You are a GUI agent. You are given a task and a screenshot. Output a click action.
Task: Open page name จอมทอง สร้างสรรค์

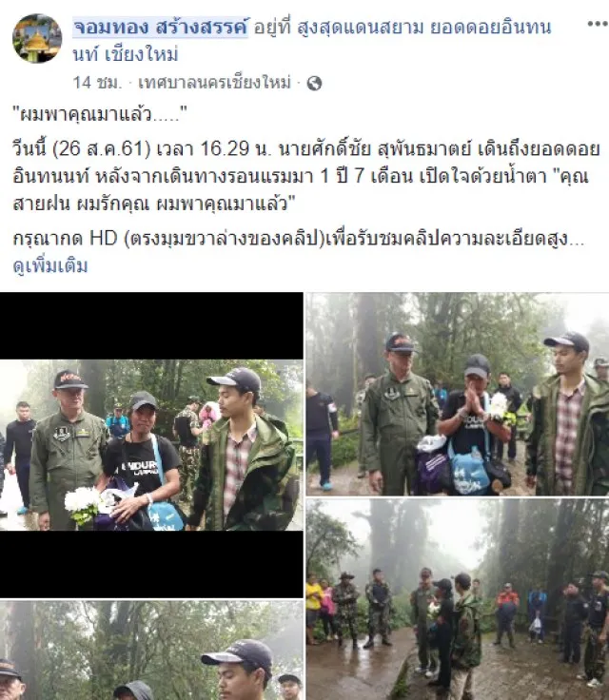pyautogui.click(x=161, y=28)
